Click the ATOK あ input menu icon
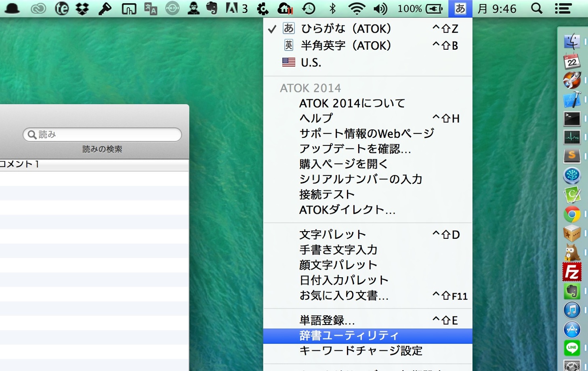This screenshot has height=371, width=588. (460, 8)
